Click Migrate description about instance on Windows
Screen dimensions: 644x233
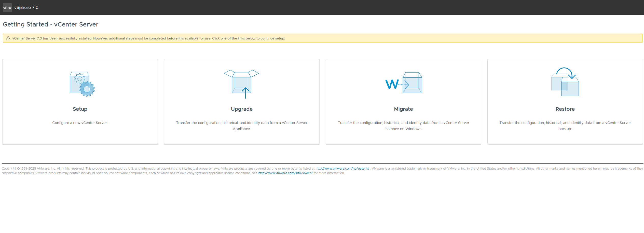pos(403,126)
